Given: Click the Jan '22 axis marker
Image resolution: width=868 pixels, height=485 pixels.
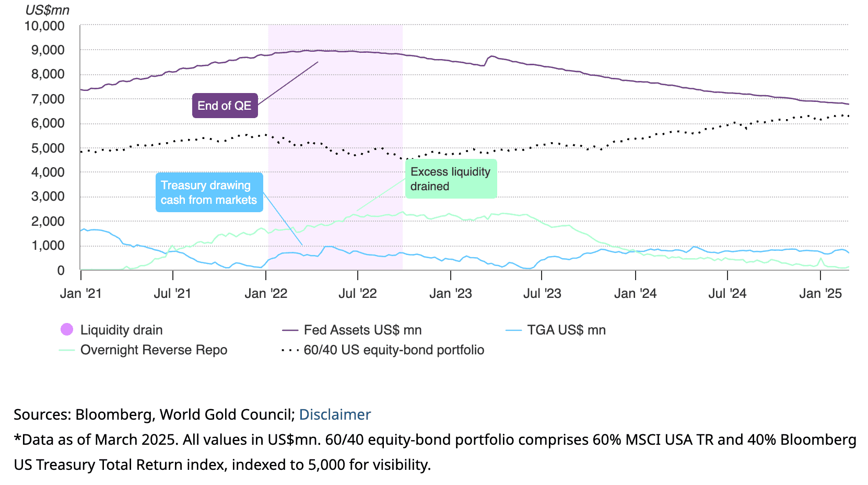Looking at the screenshot, I should pos(266,293).
